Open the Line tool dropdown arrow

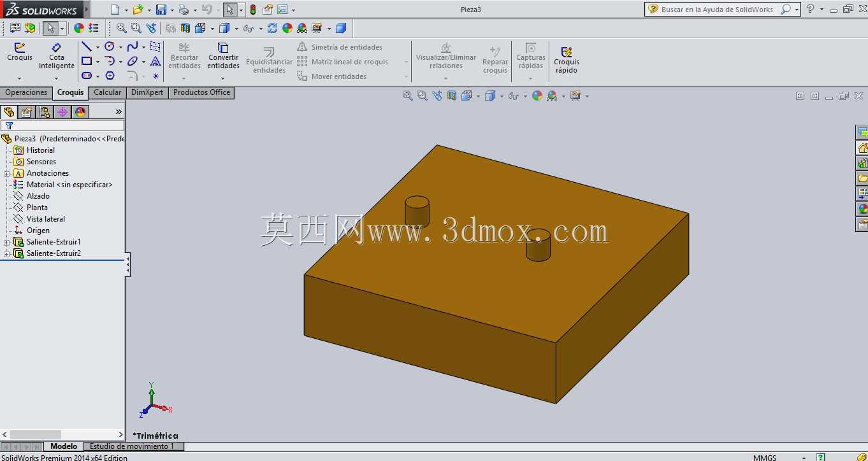98,47
